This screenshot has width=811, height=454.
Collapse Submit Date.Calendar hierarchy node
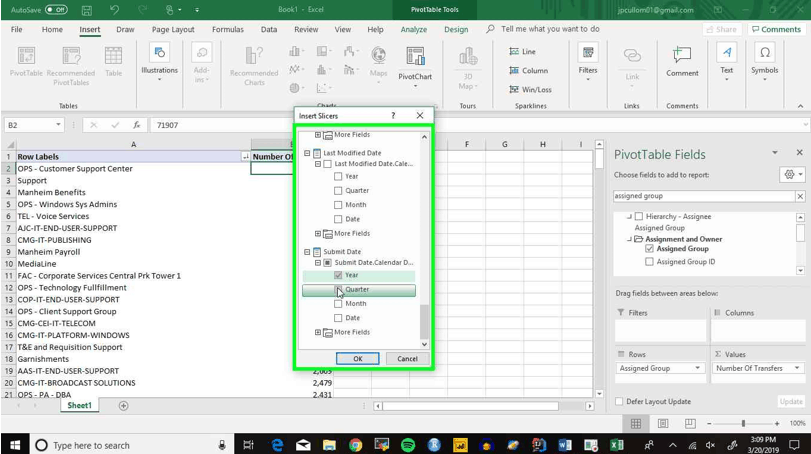(318, 263)
